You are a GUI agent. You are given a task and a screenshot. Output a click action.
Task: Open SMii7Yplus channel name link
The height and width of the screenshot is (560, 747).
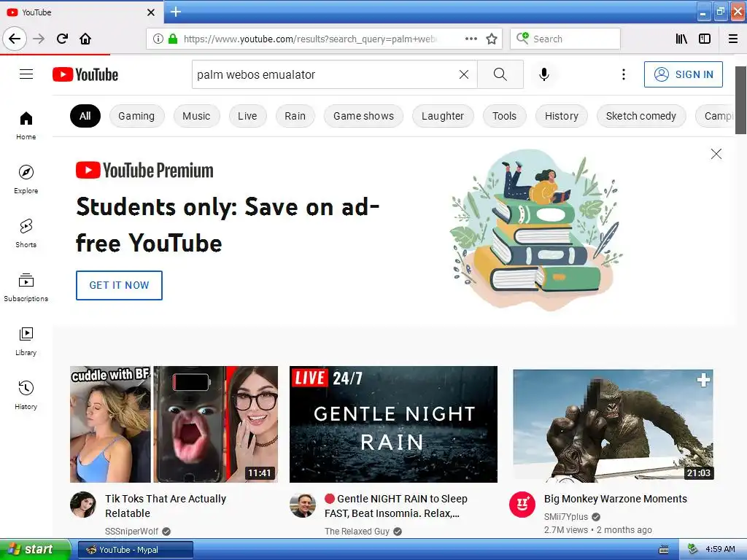tap(566, 517)
